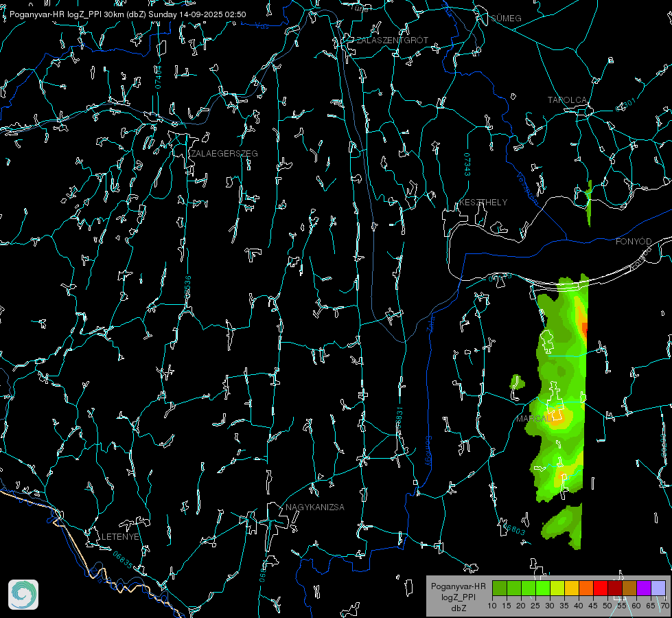Viewport: 672px width, 618px height.
Task: Click the blue Zala county label
Action: click(430, 323)
